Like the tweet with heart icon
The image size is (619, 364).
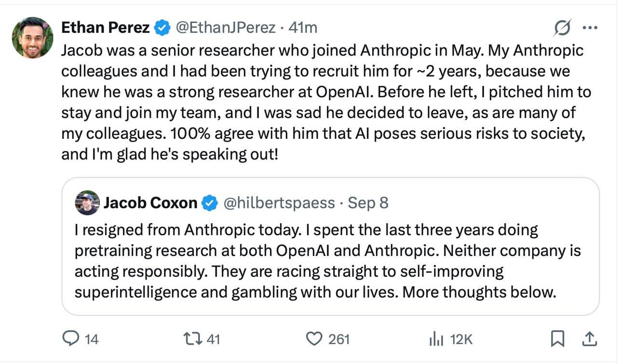click(315, 339)
